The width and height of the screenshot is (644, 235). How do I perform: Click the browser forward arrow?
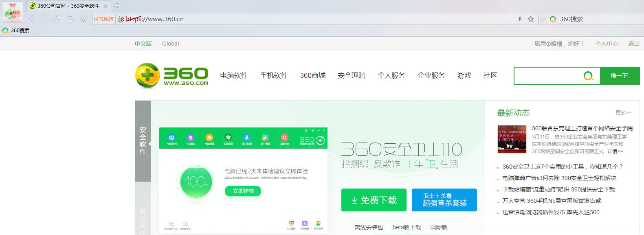[44, 19]
